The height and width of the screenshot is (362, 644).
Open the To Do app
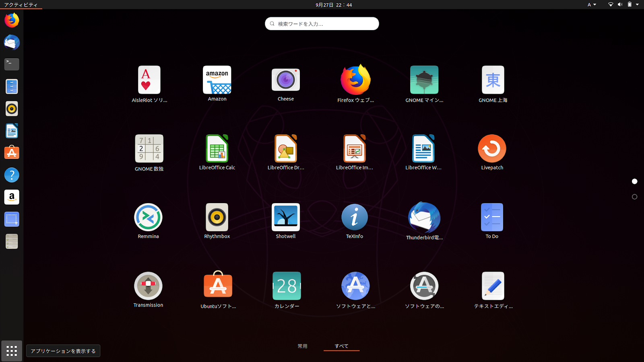pos(492,217)
